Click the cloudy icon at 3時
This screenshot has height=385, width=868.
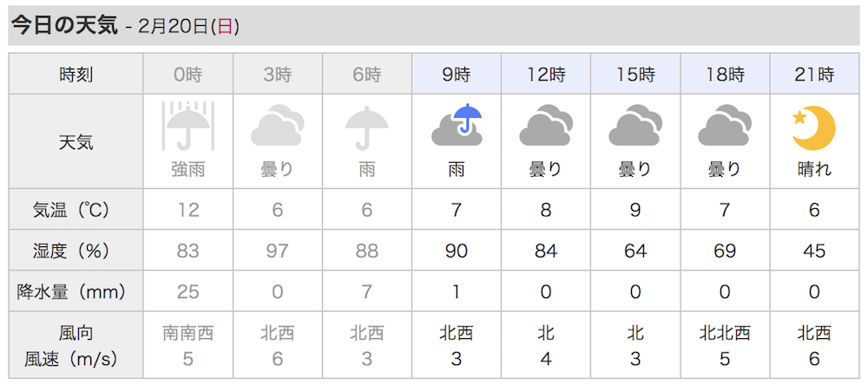tap(278, 127)
